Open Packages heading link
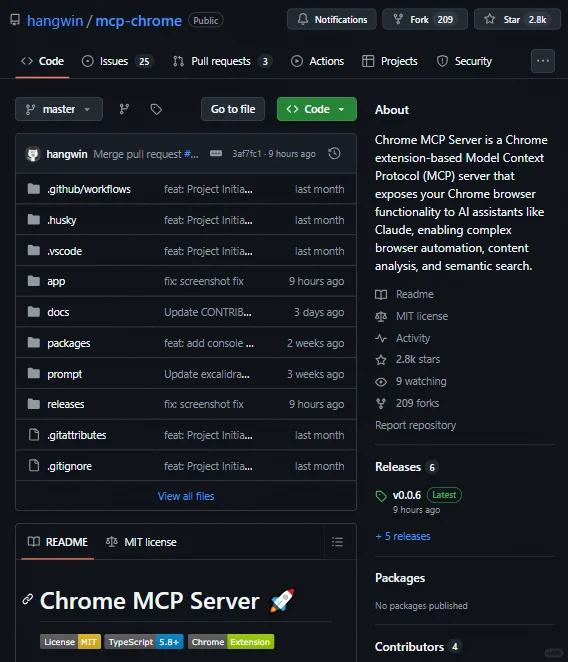 400,578
